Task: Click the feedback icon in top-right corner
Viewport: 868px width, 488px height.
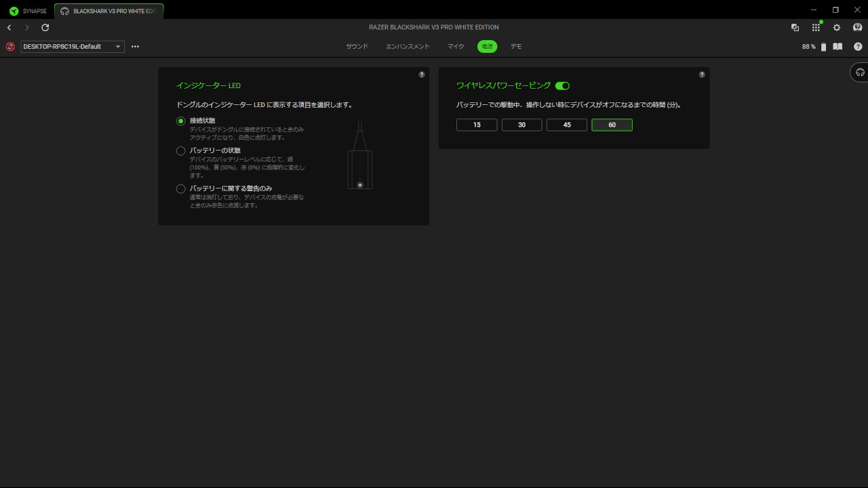Action: pyautogui.click(x=857, y=28)
